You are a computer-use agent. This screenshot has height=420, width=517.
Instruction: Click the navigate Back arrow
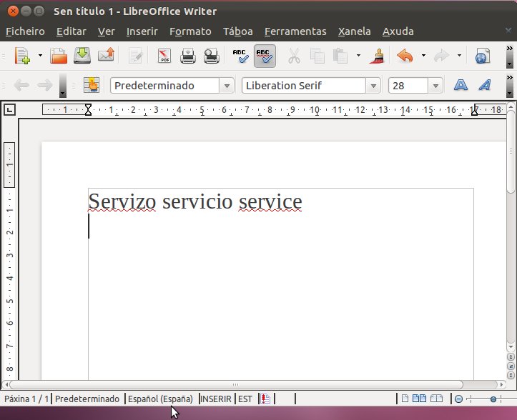(x=21, y=86)
